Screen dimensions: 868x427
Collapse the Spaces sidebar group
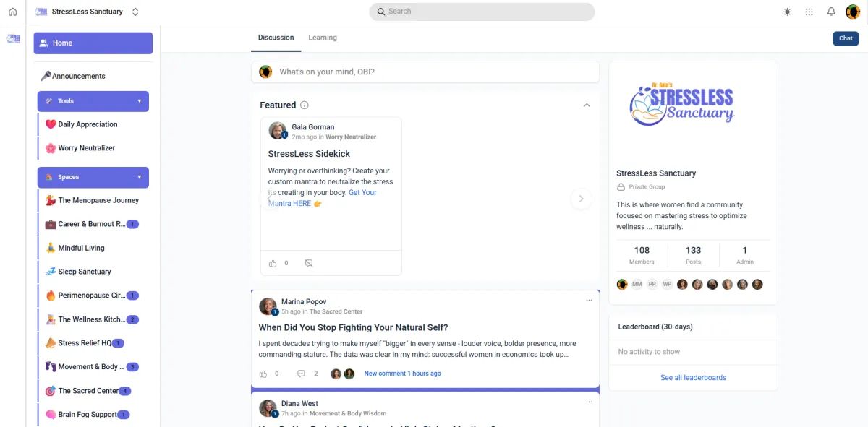point(140,177)
